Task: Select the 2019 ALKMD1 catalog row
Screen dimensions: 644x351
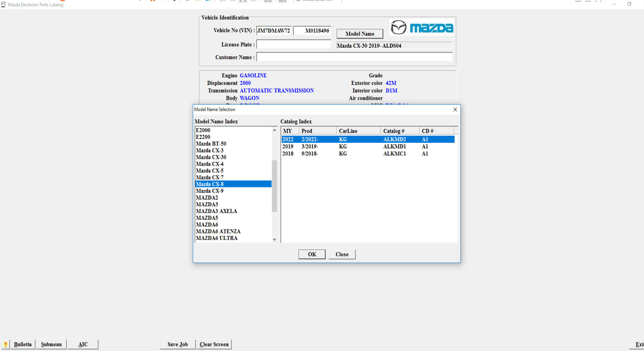Action: [340, 146]
